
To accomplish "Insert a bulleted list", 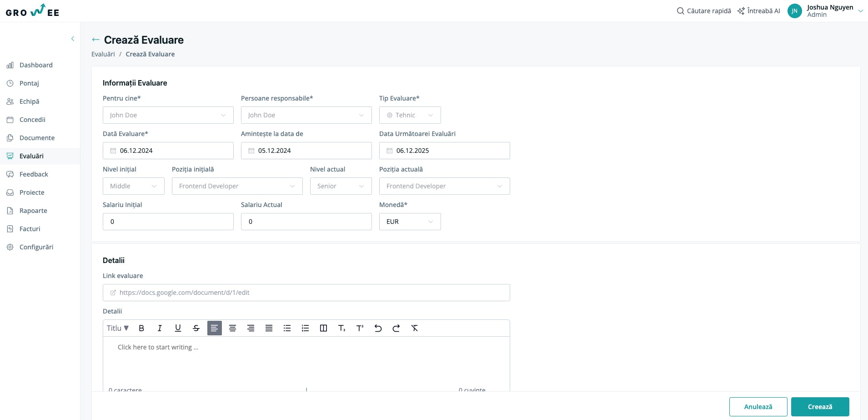I will tap(287, 328).
